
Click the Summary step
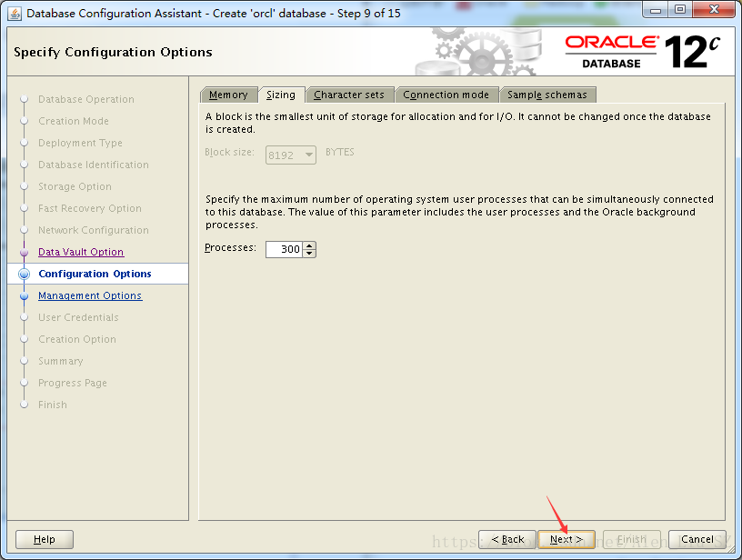[61, 361]
